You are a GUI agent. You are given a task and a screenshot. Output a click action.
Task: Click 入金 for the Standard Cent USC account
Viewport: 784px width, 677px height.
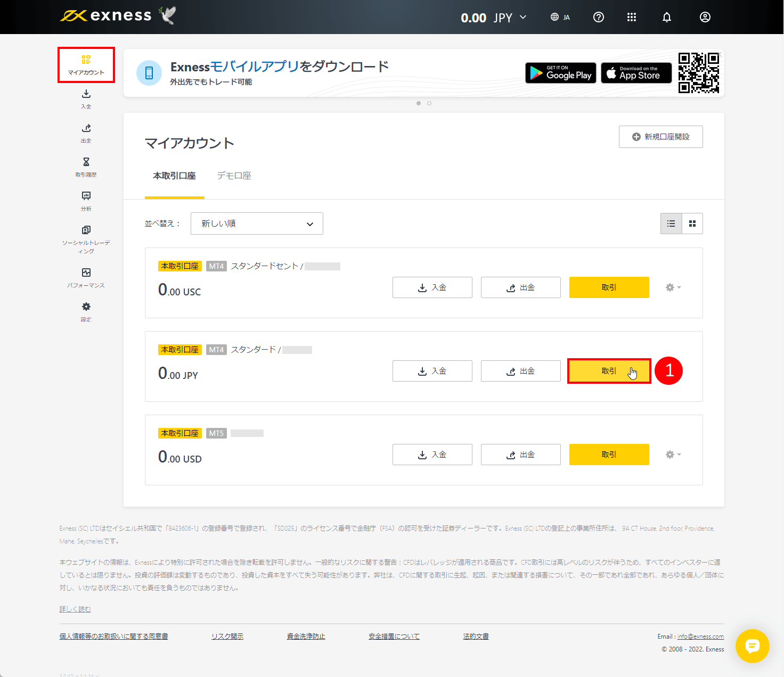tap(432, 287)
